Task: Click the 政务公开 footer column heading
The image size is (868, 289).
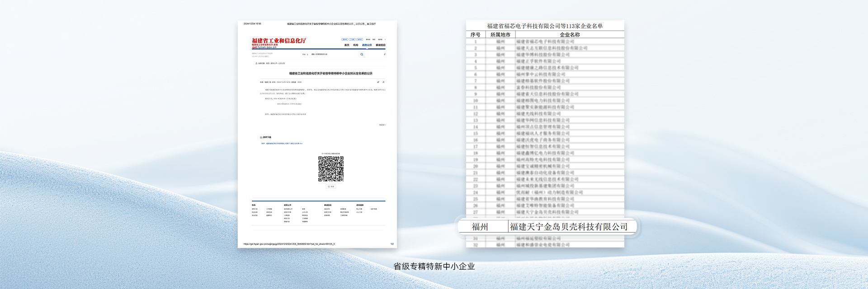Action: pyautogui.click(x=288, y=205)
